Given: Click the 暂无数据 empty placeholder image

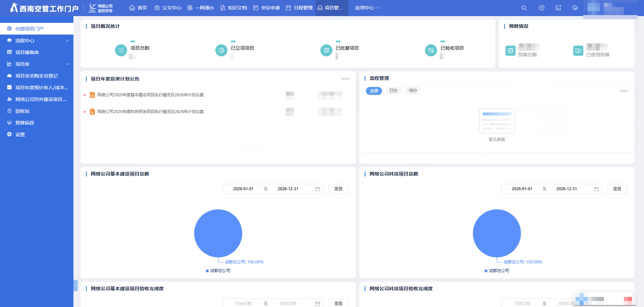Looking at the screenshot, I should [x=497, y=121].
